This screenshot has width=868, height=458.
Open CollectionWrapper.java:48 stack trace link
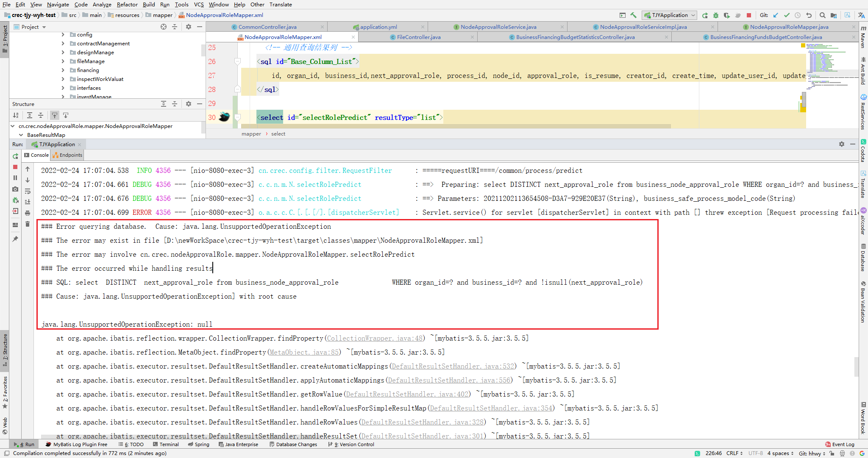[375, 339]
